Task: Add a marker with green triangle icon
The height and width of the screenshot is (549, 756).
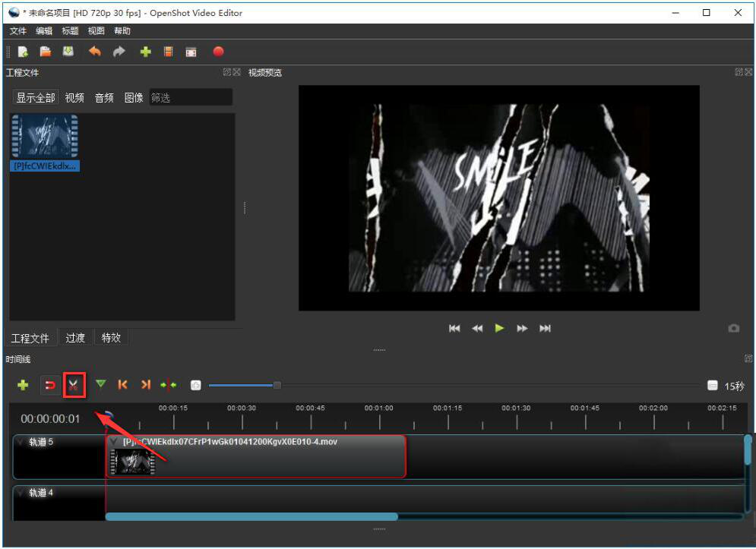Action: click(x=100, y=385)
